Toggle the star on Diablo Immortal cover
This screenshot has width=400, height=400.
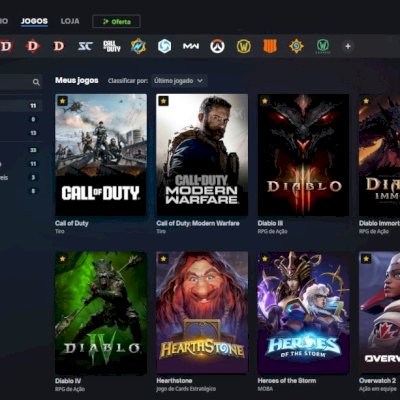coord(366,101)
